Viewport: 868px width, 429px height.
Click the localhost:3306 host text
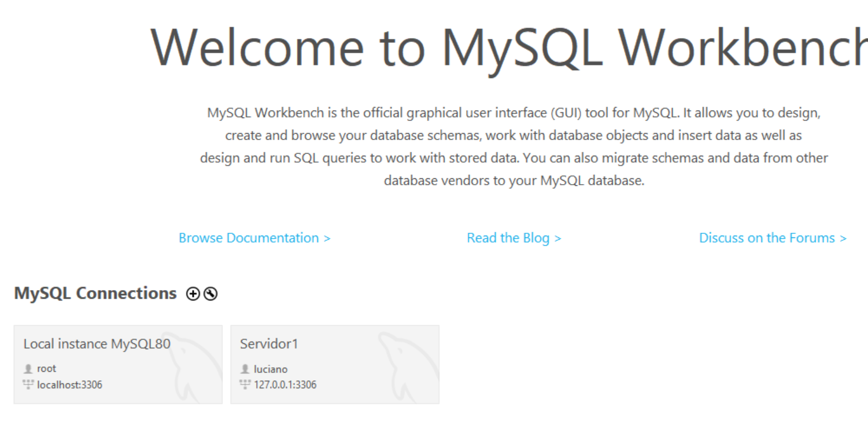coord(70,384)
